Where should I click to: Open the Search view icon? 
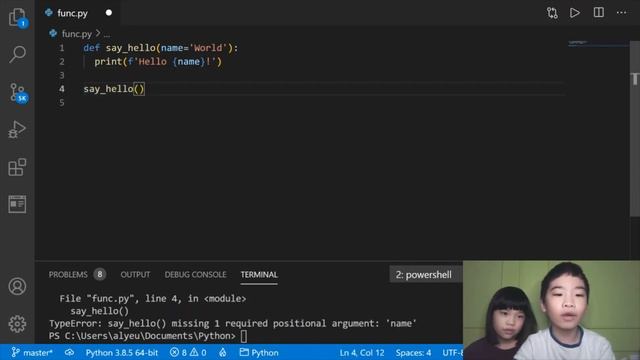18,54
